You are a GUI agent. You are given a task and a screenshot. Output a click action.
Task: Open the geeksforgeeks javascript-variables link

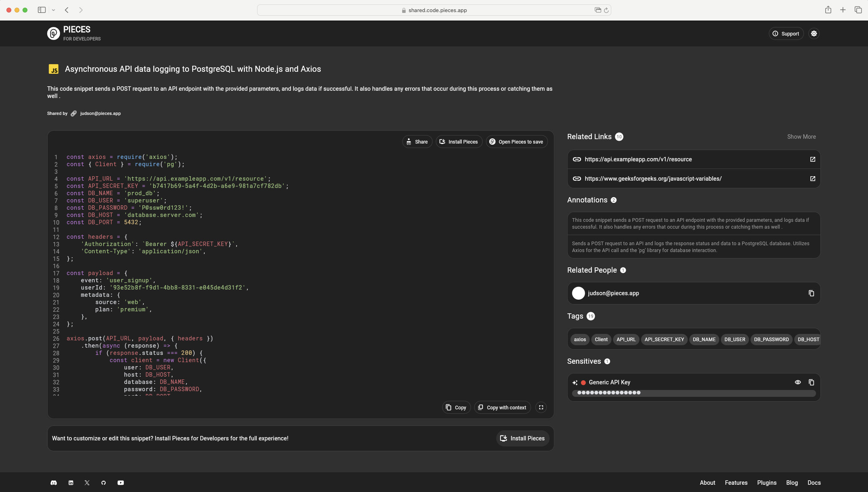click(x=653, y=179)
